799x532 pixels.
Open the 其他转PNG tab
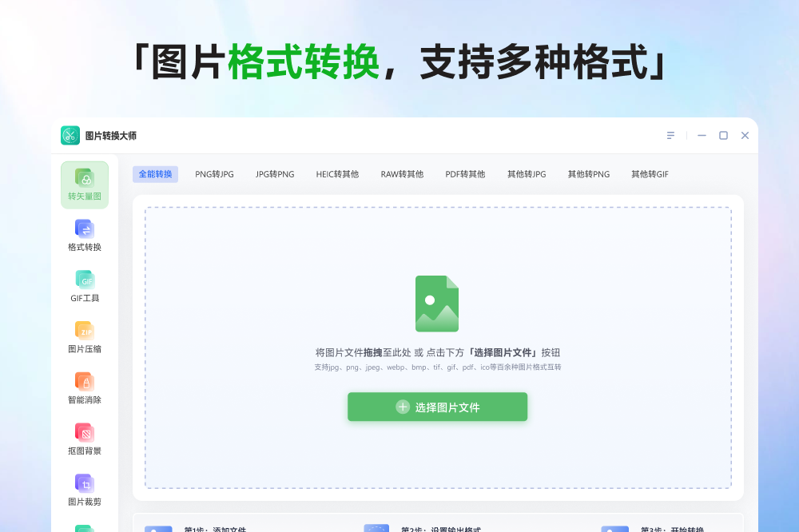(589, 174)
